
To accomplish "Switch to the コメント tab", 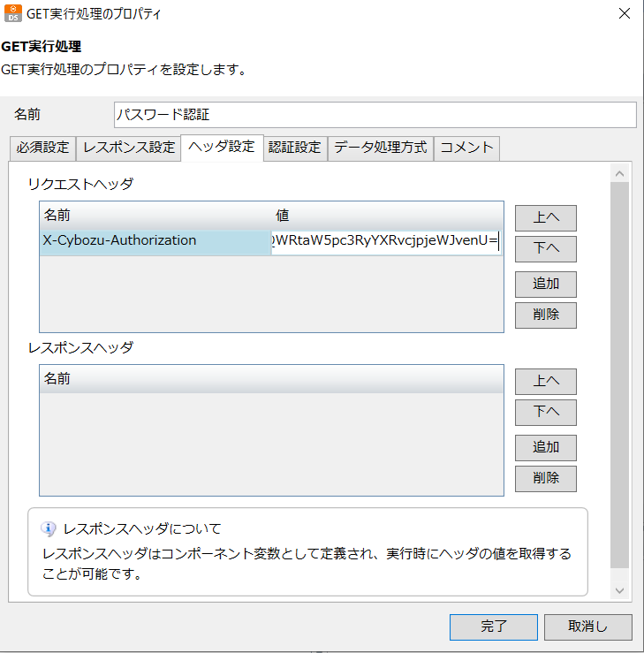I will pos(466,148).
